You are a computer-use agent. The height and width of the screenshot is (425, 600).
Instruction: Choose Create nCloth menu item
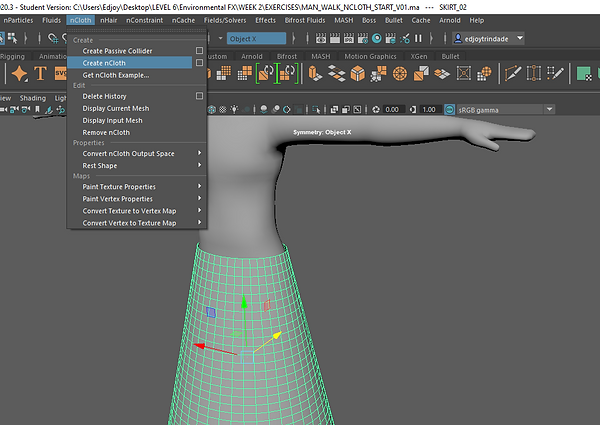click(130, 62)
